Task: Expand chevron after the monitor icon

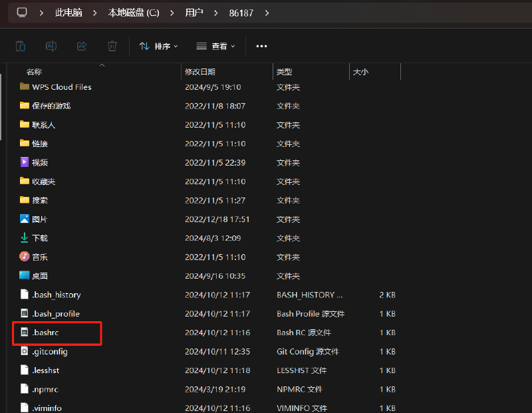Action: pos(41,13)
